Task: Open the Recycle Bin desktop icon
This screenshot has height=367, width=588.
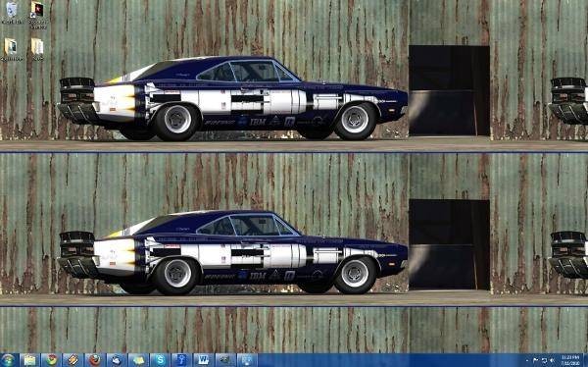Action: click(12, 14)
